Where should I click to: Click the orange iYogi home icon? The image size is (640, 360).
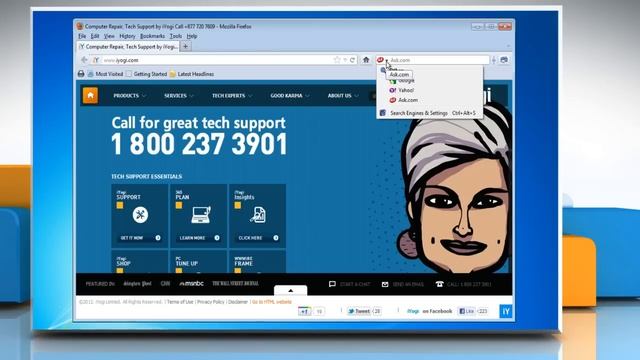[90, 96]
